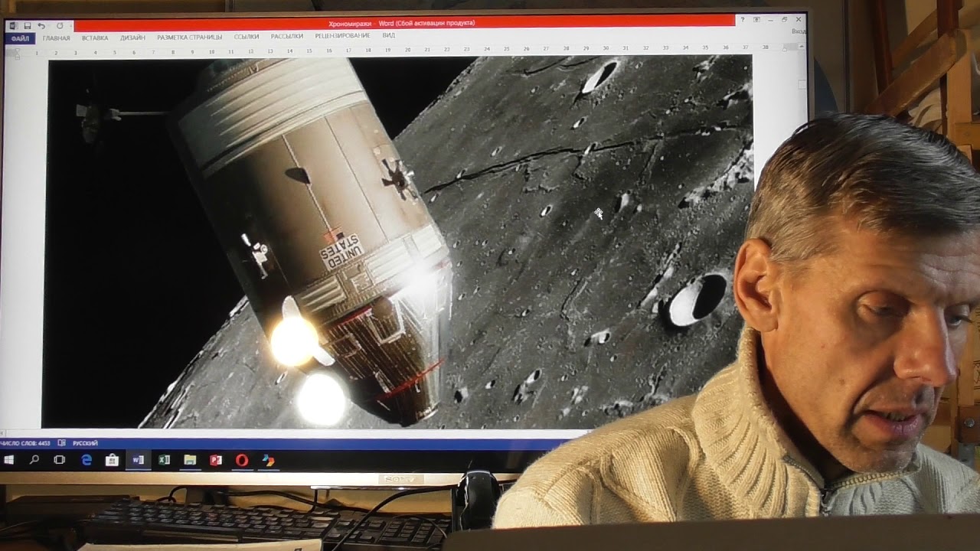This screenshot has height=551, width=980.
Task: Open the ВИД ribbon tab
Action: pos(388,35)
